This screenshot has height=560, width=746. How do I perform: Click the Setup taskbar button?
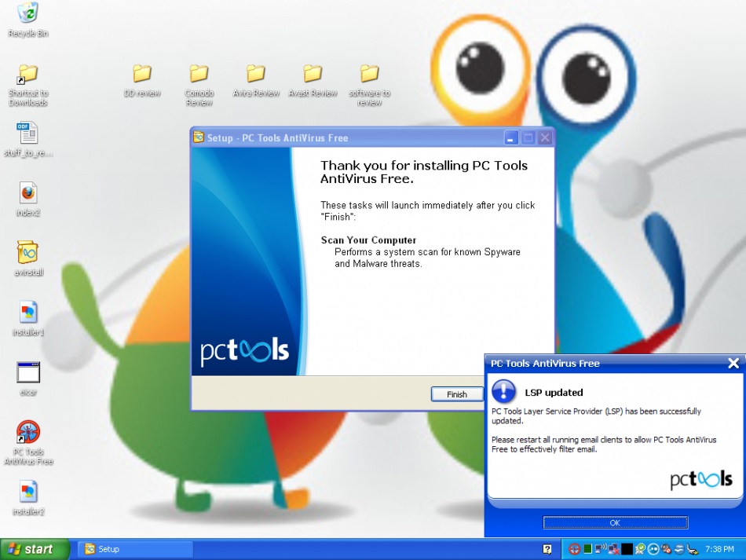click(x=136, y=549)
